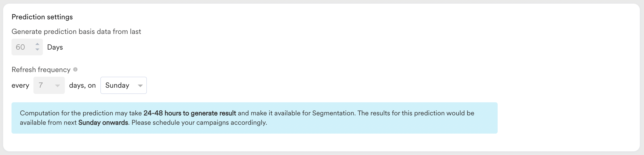Click the Days unit label

pos(55,47)
